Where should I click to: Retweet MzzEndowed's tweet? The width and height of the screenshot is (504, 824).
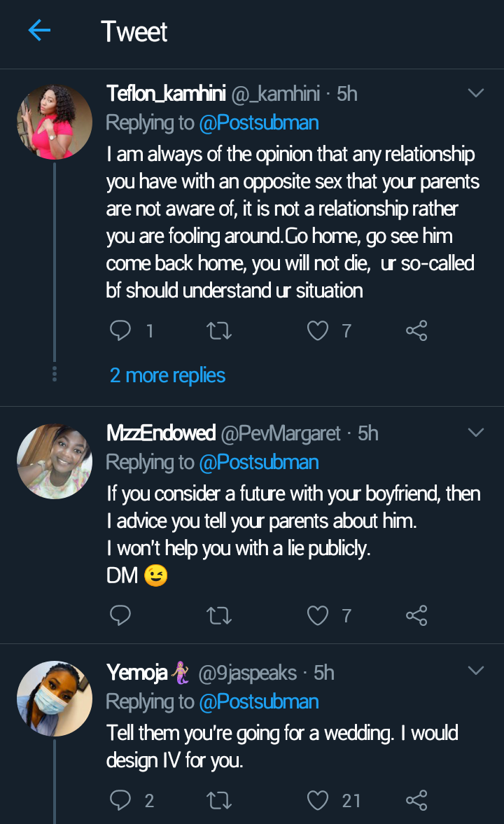click(x=220, y=615)
